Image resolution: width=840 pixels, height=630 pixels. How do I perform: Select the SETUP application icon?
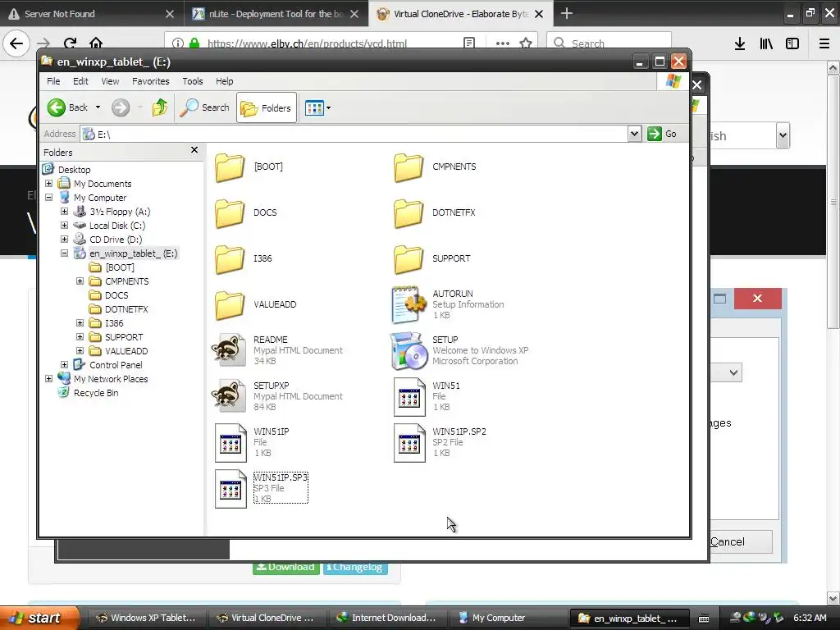(409, 351)
